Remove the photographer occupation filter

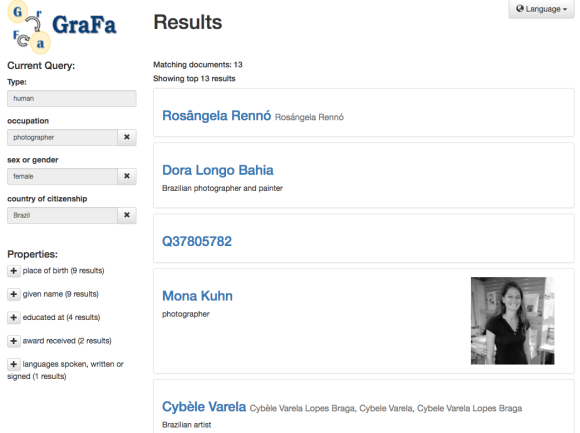[x=127, y=137]
